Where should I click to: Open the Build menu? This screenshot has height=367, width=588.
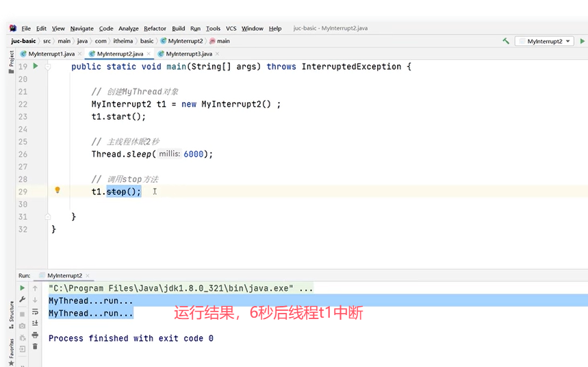click(179, 29)
